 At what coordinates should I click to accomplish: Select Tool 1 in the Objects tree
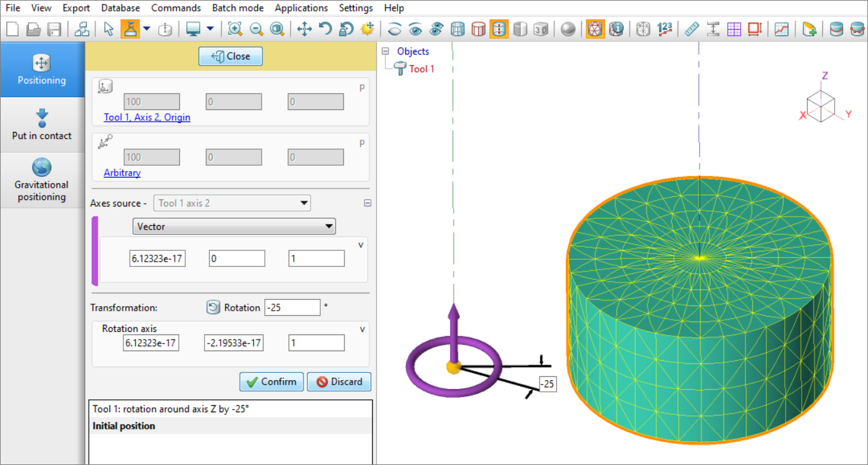click(x=422, y=69)
